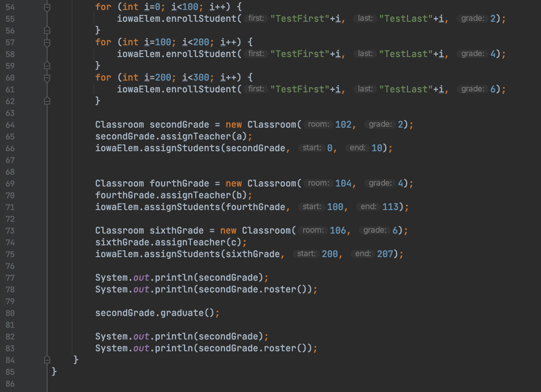Click the fold end marker beside line 59
The image size is (541, 392).
tap(47, 65)
